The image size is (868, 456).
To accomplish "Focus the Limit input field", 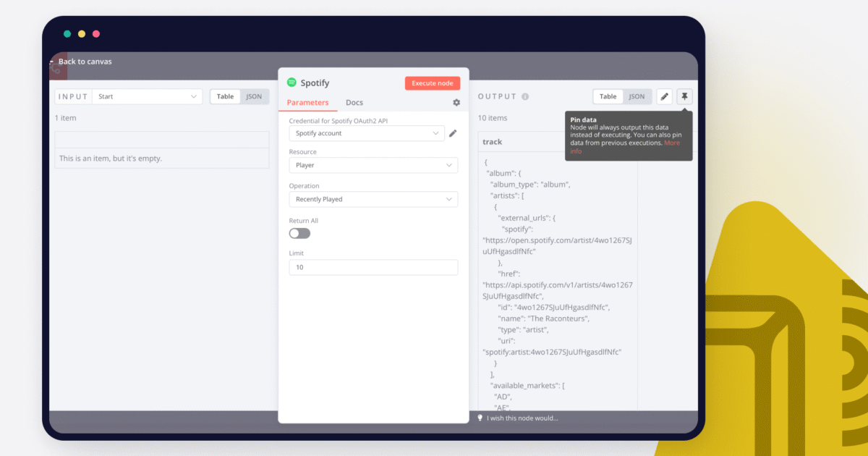I will tap(373, 267).
